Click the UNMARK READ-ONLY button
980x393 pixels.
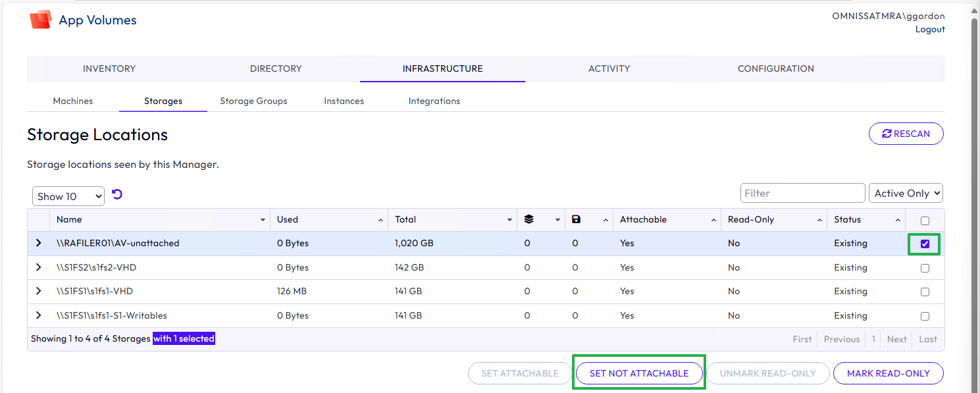[x=768, y=373]
